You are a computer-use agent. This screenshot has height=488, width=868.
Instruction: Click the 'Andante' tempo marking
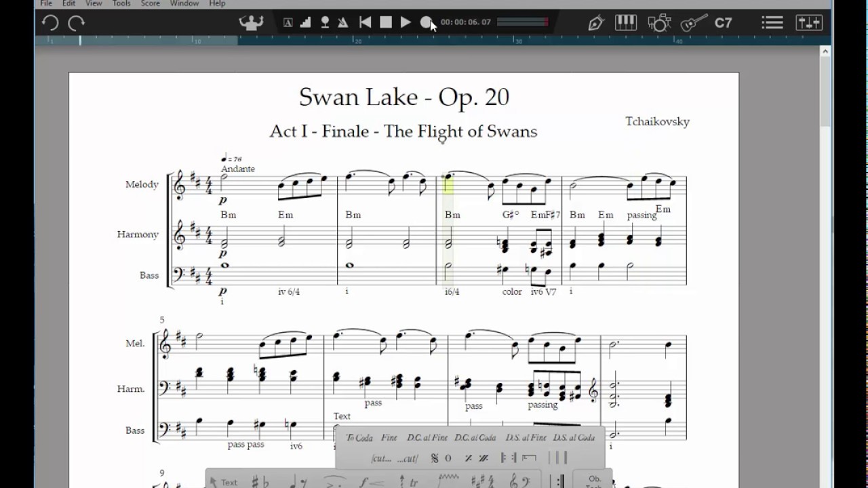click(237, 169)
